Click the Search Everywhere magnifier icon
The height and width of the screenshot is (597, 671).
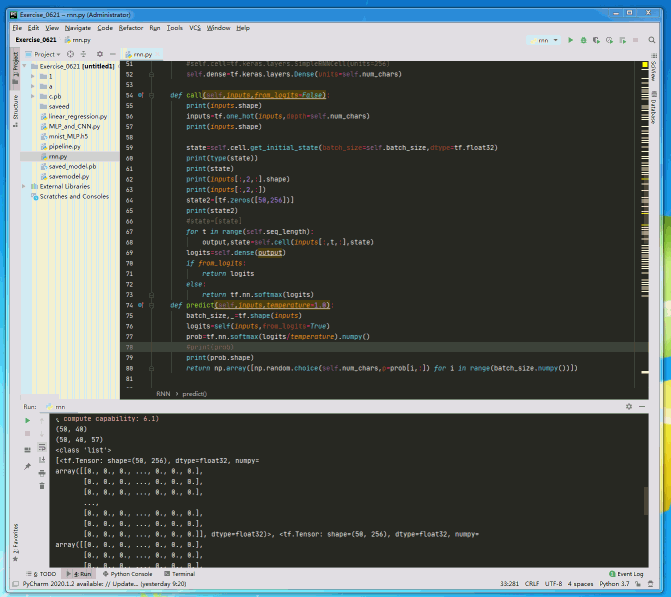click(x=651, y=40)
